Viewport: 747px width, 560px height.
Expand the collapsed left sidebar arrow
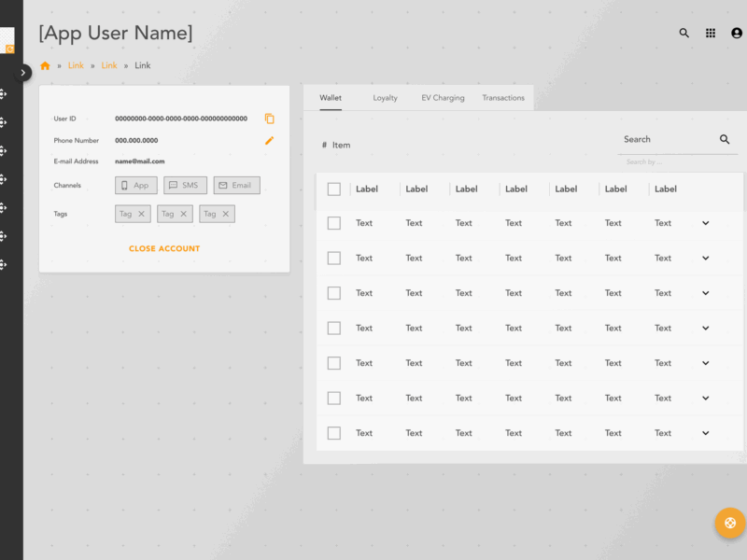click(x=23, y=72)
